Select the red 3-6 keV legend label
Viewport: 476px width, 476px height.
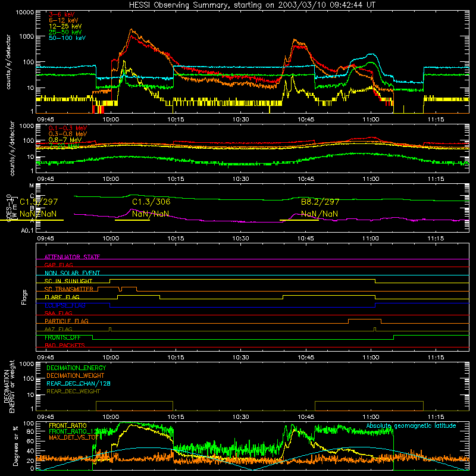point(62,14)
